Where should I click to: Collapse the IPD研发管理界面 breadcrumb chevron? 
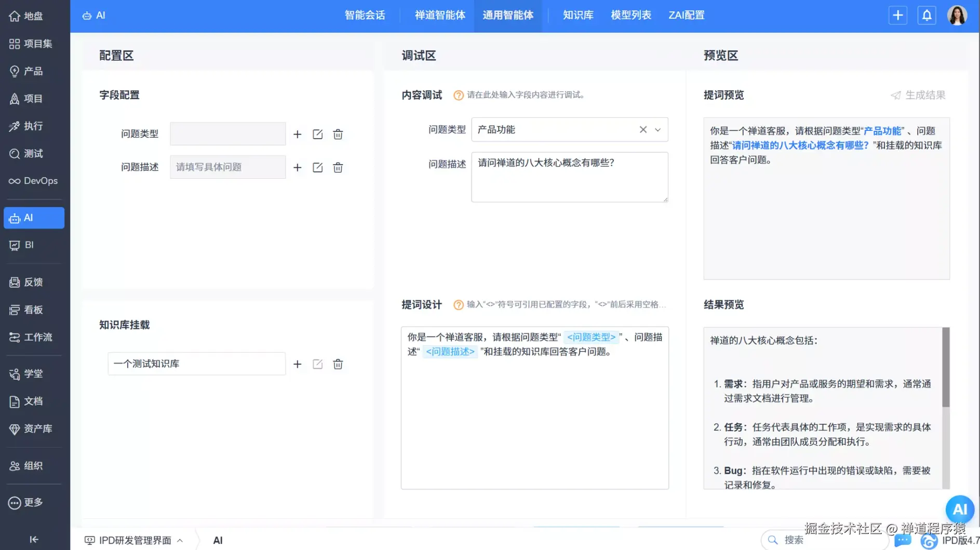[x=179, y=540]
